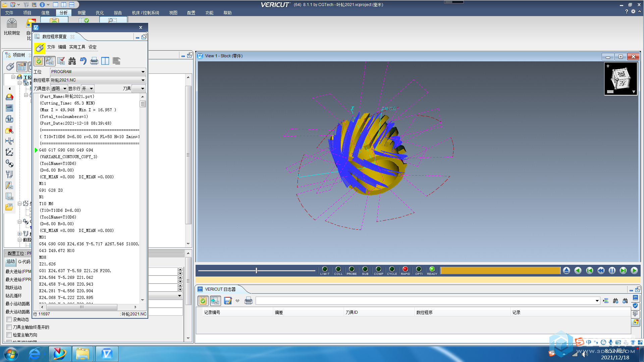Click the Pause simulation button
Viewport: 644px width, 362px height.
click(612, 270)
